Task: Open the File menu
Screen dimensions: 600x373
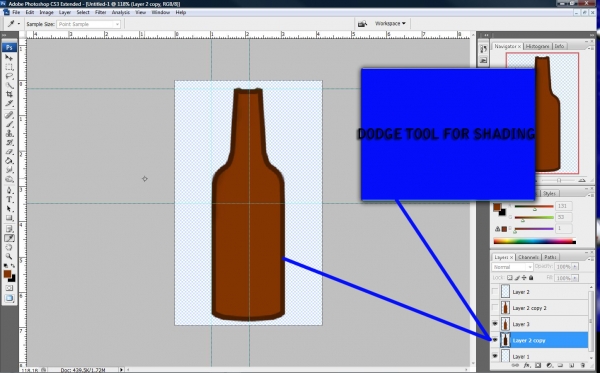Action: click(x=16, y=13)
